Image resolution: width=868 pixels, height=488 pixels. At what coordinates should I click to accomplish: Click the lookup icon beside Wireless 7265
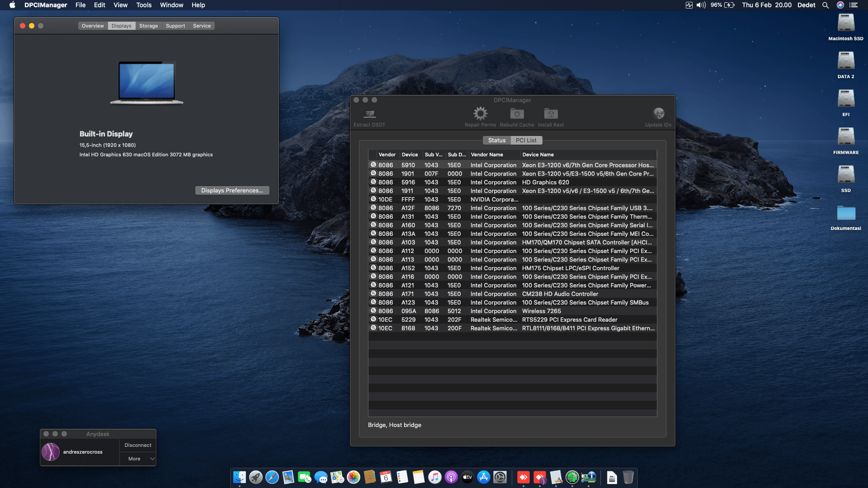[x=373, y=311]
